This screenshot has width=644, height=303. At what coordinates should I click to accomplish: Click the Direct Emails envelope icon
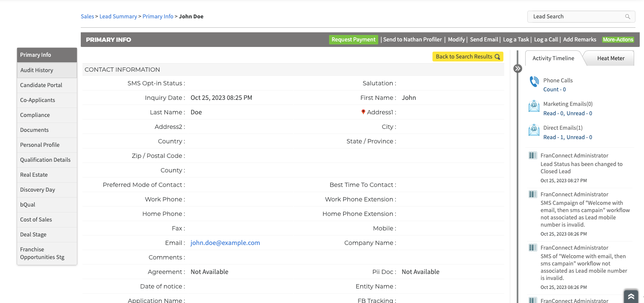coord(534,130)
